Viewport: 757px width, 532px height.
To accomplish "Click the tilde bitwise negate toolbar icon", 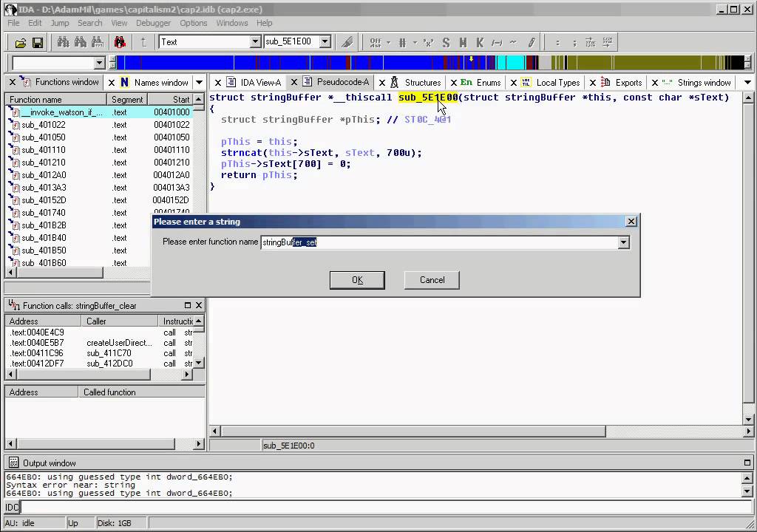I will [513, 42].
